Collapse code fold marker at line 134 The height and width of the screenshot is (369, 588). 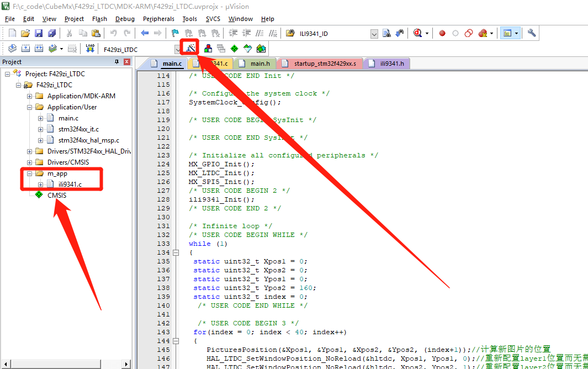coord(176,252)
